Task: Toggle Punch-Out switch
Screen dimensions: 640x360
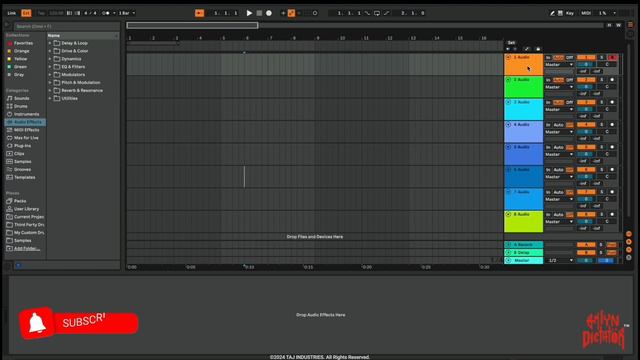Action: pyautogui.click(x=387, y=13)
